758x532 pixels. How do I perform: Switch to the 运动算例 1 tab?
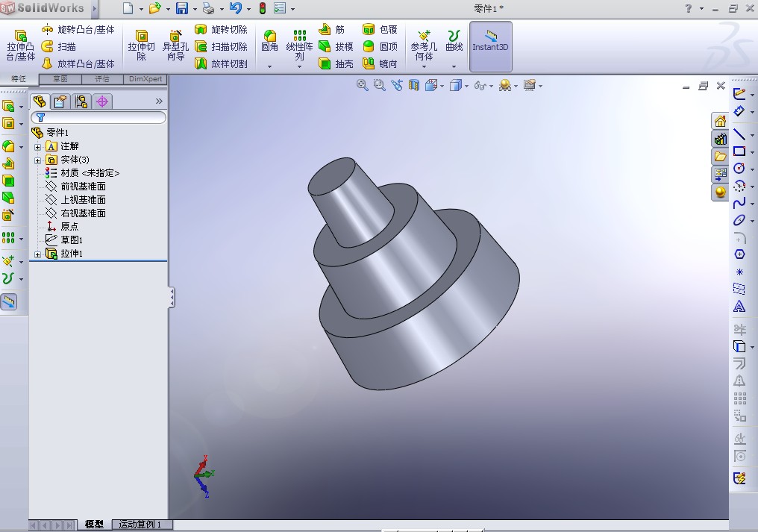[142, 525]
